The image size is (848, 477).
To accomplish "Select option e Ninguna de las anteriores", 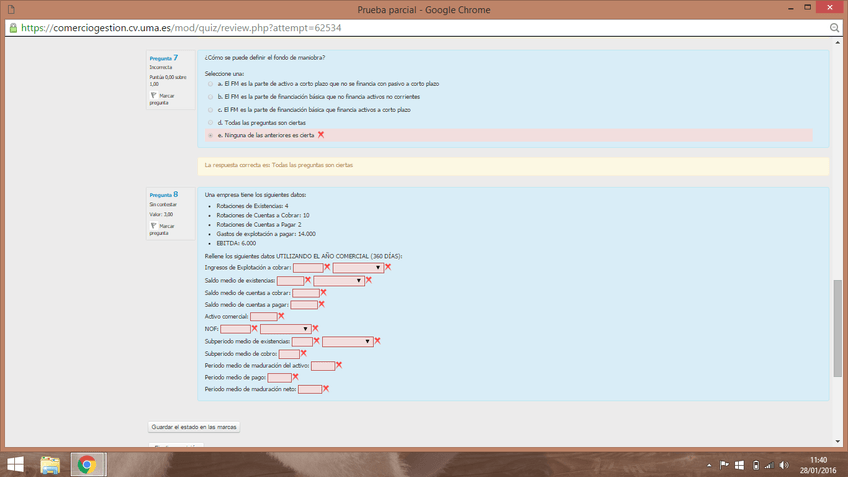I will click(210, 135).
